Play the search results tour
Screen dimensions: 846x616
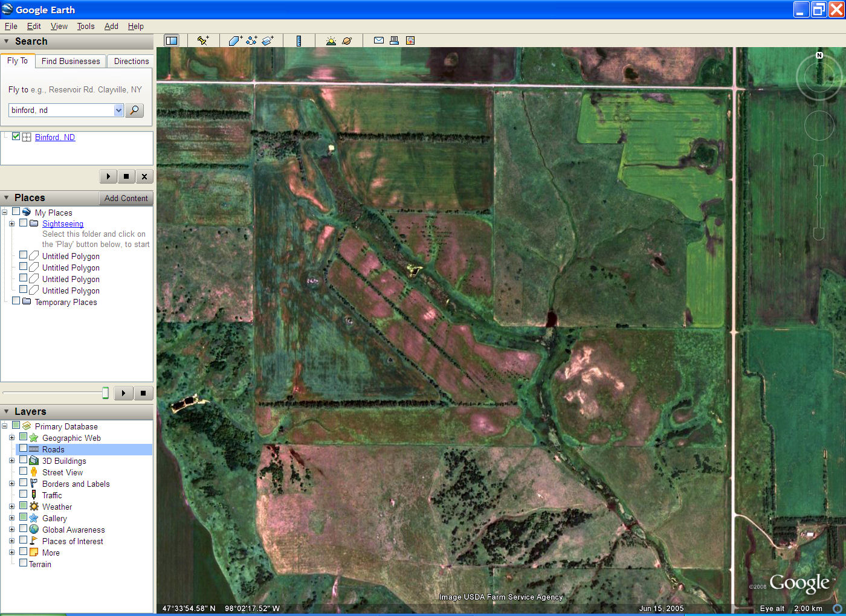point(108,176)
